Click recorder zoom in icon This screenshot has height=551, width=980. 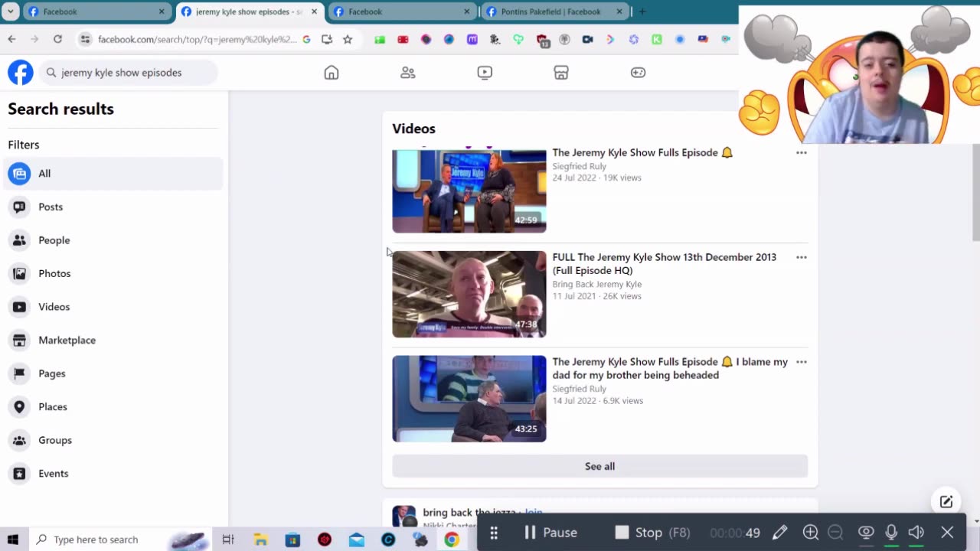pyautogui.click(x=811, y=533)
